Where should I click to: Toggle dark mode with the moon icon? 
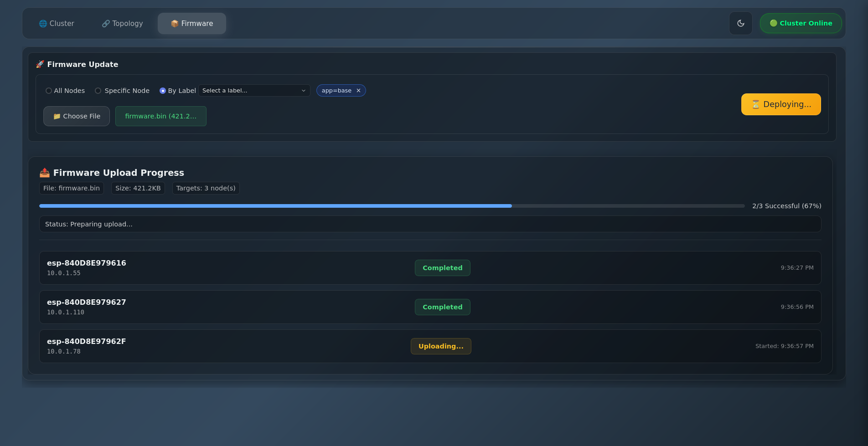point(740,23)
